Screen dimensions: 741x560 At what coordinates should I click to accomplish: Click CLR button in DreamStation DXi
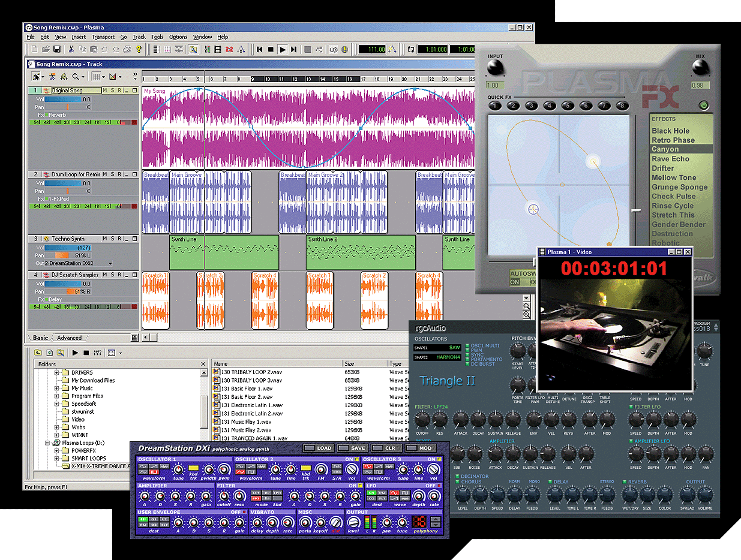[x=386, y=448]
